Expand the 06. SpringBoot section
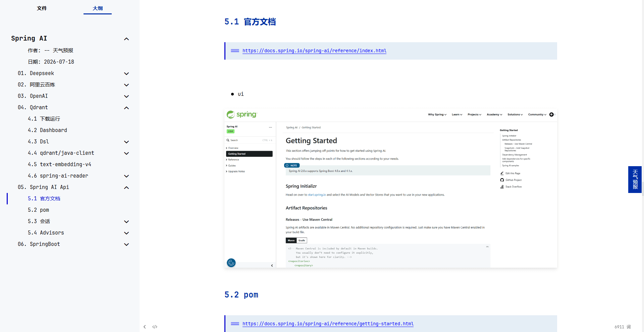The image size is (644, 332). point(126,244)
